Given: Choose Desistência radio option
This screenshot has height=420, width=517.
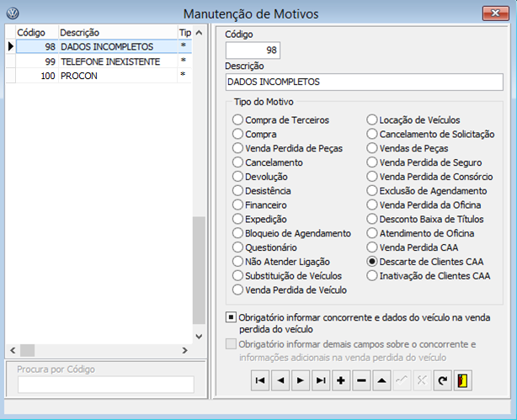Looking at the screenshot, I should click(262, 191).
